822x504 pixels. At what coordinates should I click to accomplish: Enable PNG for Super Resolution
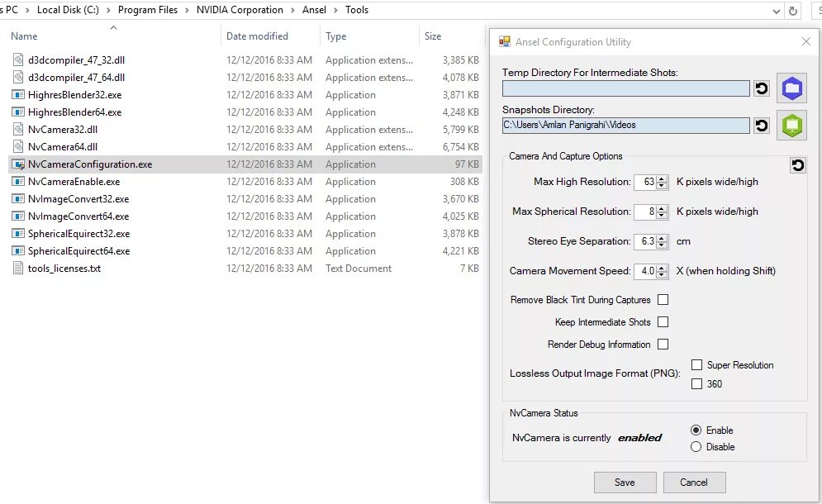696,365
